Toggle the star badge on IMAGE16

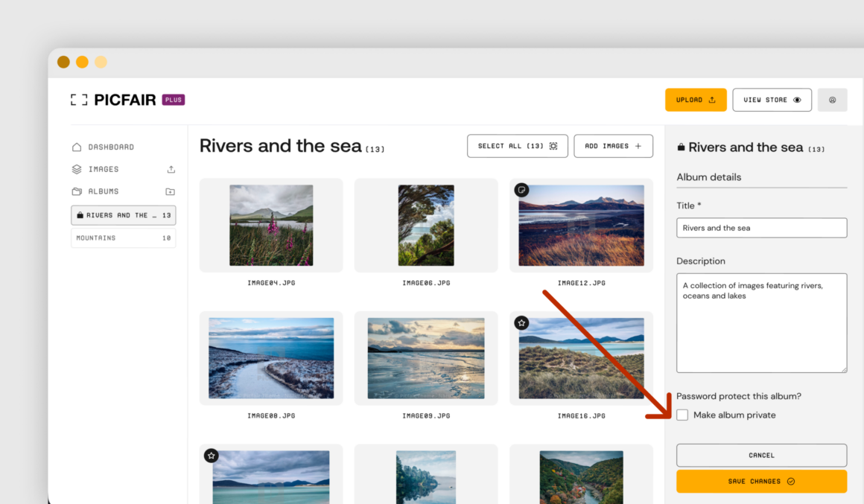(521, 322)
